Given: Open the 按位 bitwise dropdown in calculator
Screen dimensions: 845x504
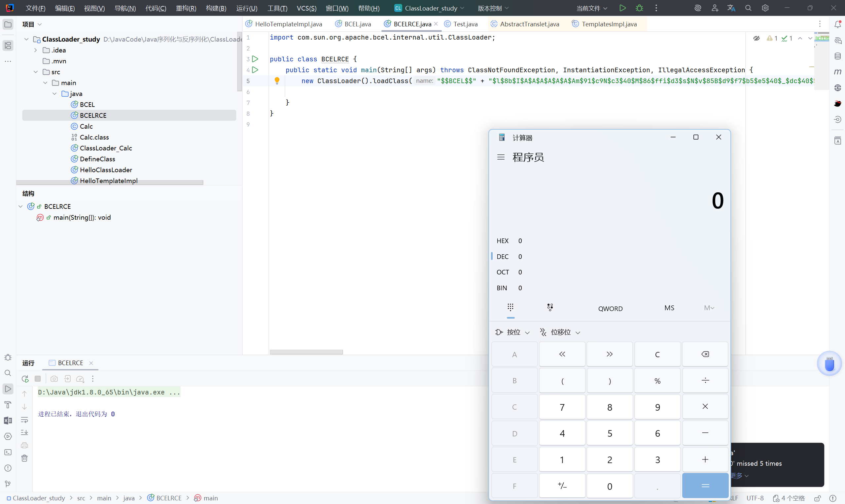Looking at the screenshot, I should tap(512, 332).
